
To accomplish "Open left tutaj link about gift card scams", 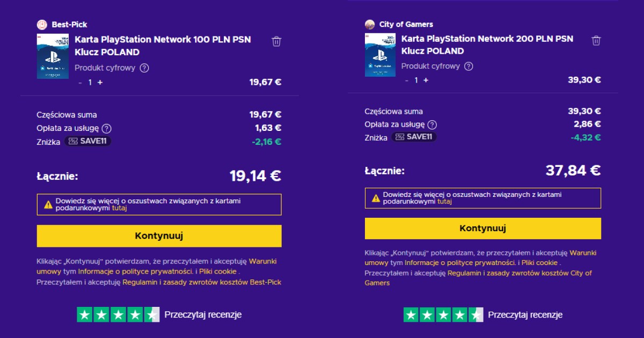I will (119, 208).
